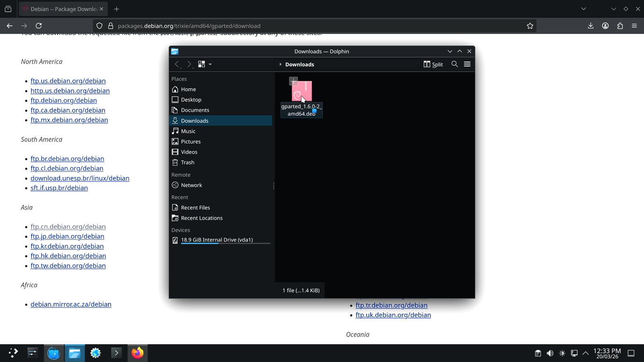This screenshot has width=644, height=362.
Task: Click Firefox back button
Action: tap(10, 26)
